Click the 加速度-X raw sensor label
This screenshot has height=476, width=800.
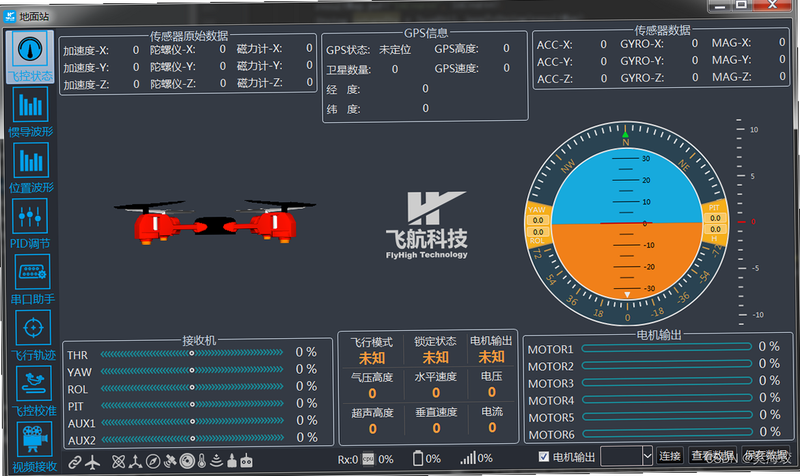86,51
